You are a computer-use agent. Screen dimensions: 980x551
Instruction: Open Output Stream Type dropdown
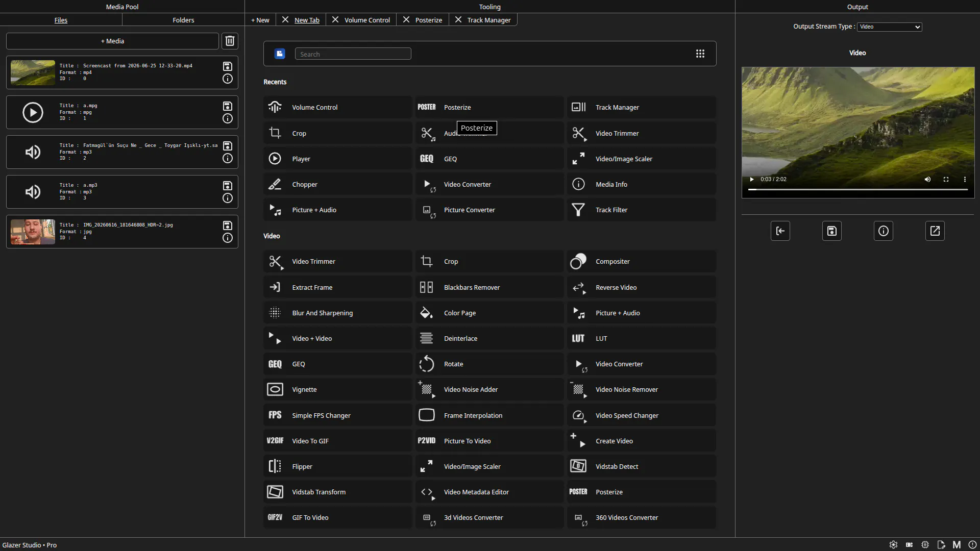tap(890, 27)
